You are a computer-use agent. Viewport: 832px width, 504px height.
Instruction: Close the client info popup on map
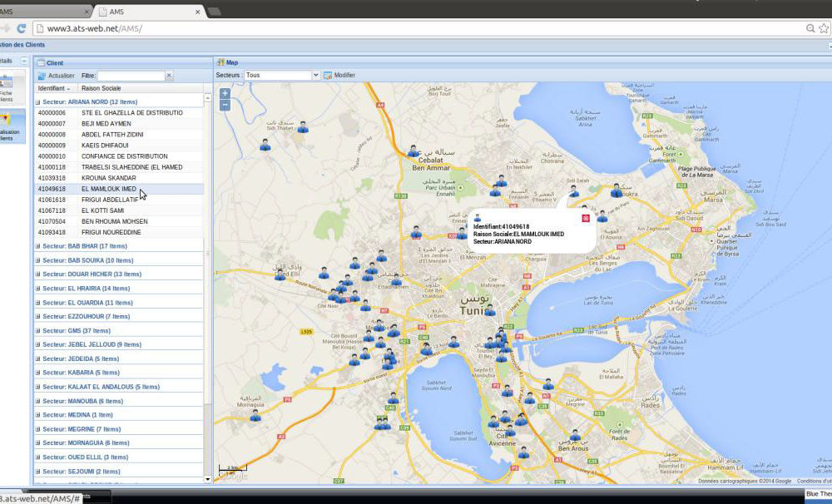(586, 218)
